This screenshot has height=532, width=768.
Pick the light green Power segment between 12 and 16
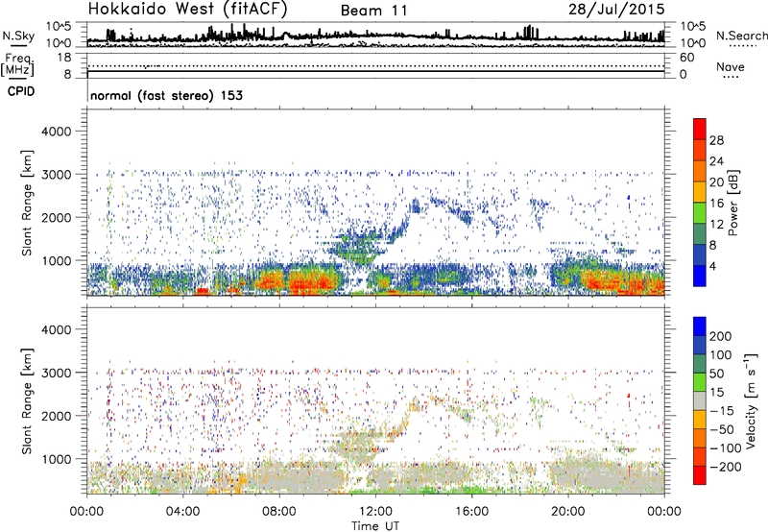click(x=700, y=212)
